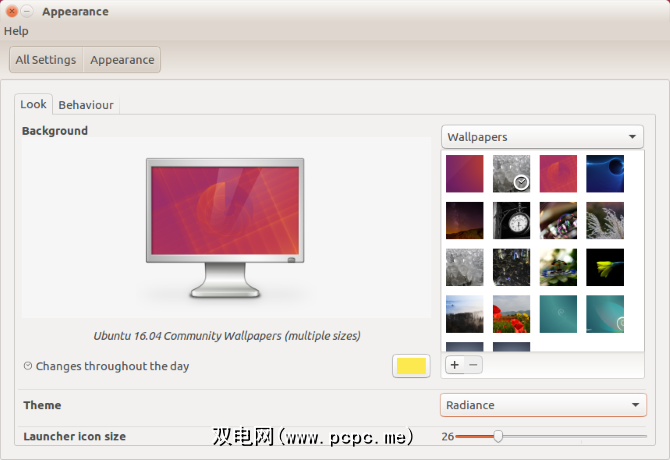Select the misty mountain landscape wallpaper
The width and height of the screenshot is (670, 460).
[x=464, y=314]
